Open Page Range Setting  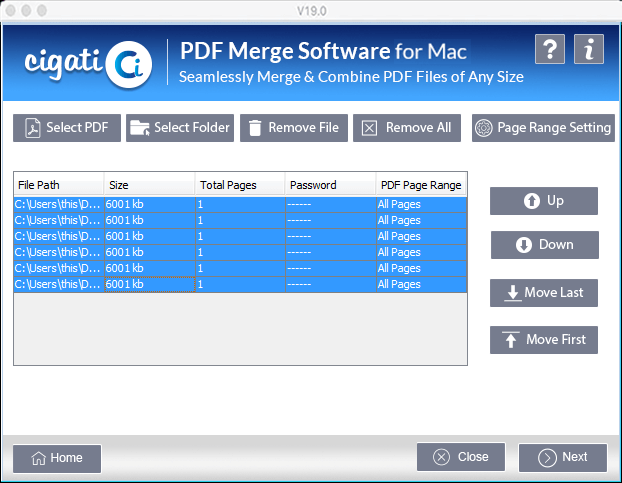pos(543,128)
